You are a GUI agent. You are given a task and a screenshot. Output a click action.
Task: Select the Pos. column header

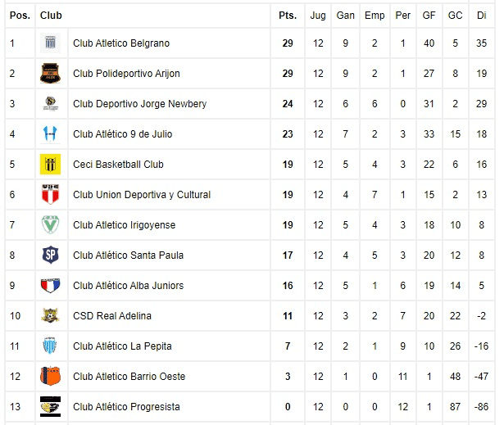[x=20, y=16]
